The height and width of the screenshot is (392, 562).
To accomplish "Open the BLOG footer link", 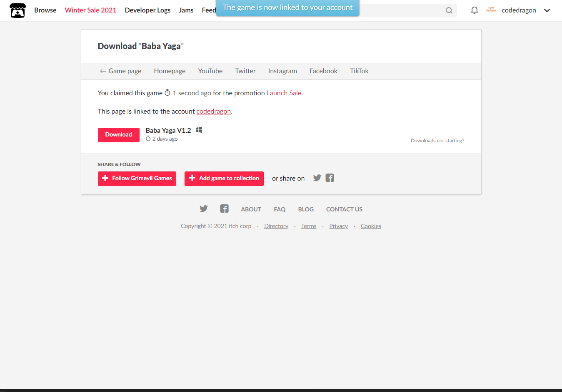I will tap(306, 209).
